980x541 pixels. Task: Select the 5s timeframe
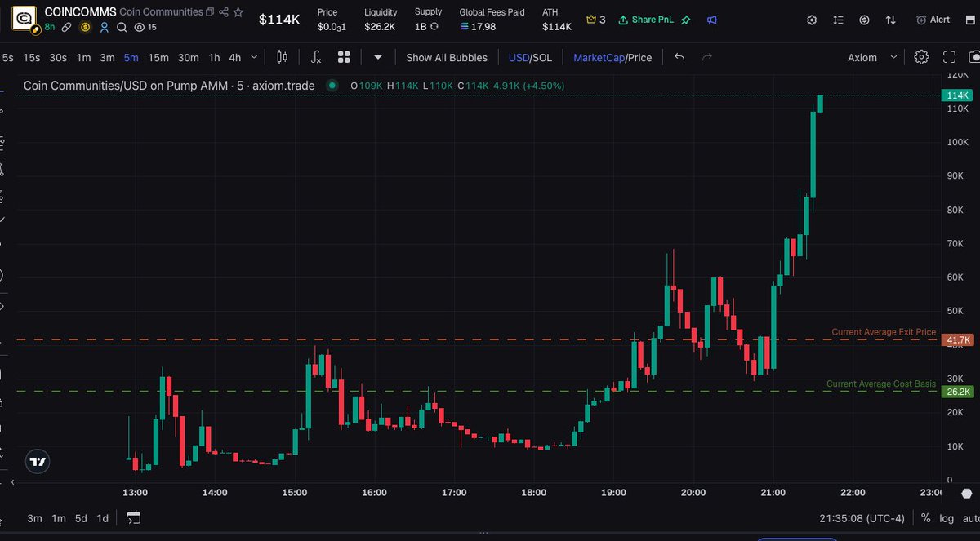coord(8,57)
